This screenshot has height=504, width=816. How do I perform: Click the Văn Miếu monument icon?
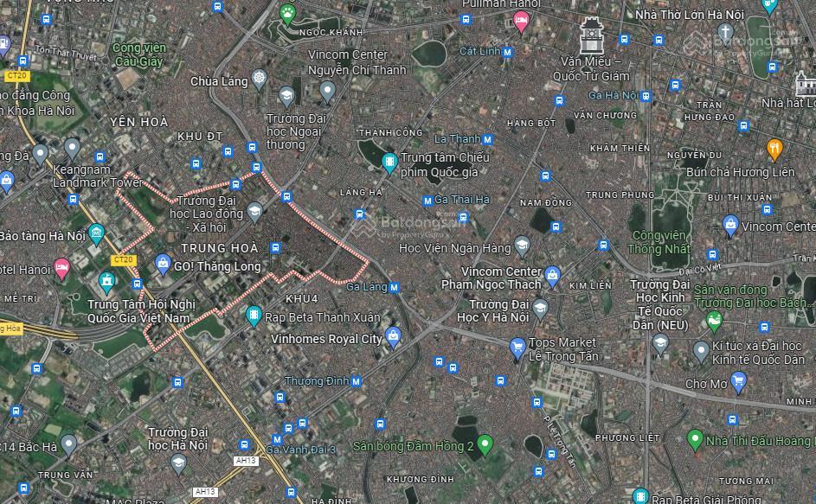tap(591, 35)
